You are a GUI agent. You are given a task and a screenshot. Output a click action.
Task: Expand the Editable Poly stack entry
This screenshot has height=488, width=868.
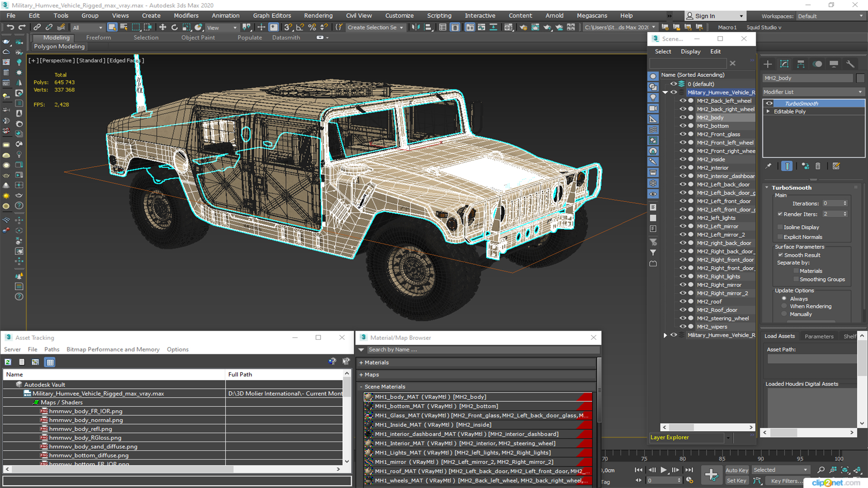(x=768, y=112)
